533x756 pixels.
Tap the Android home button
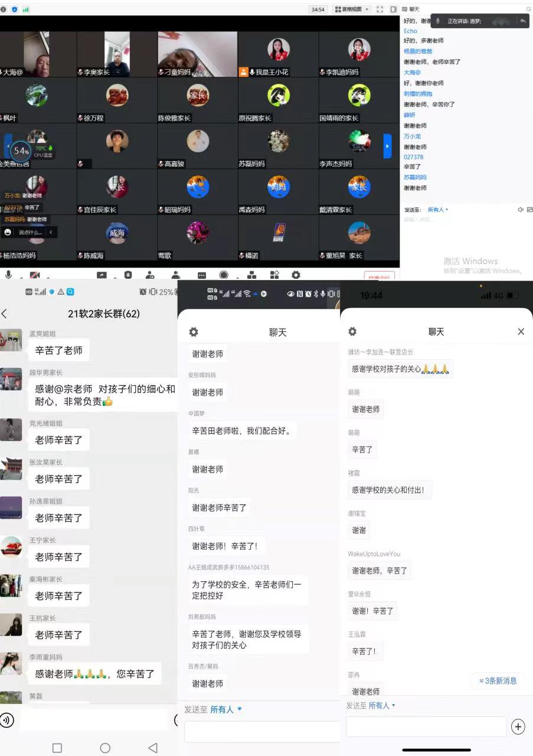pyautogui.click(x=105, y=748)
